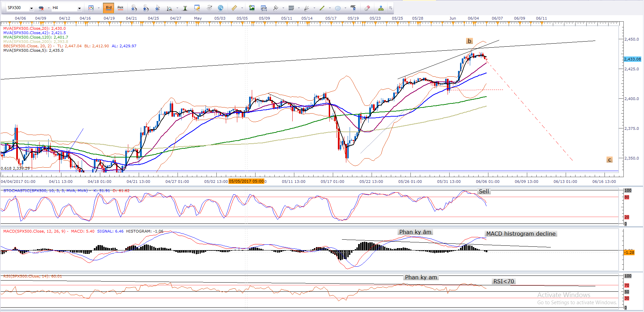Expand the H4 timeframe dropdown
Viewport: 644px width, 312px height.
point(79,8)
